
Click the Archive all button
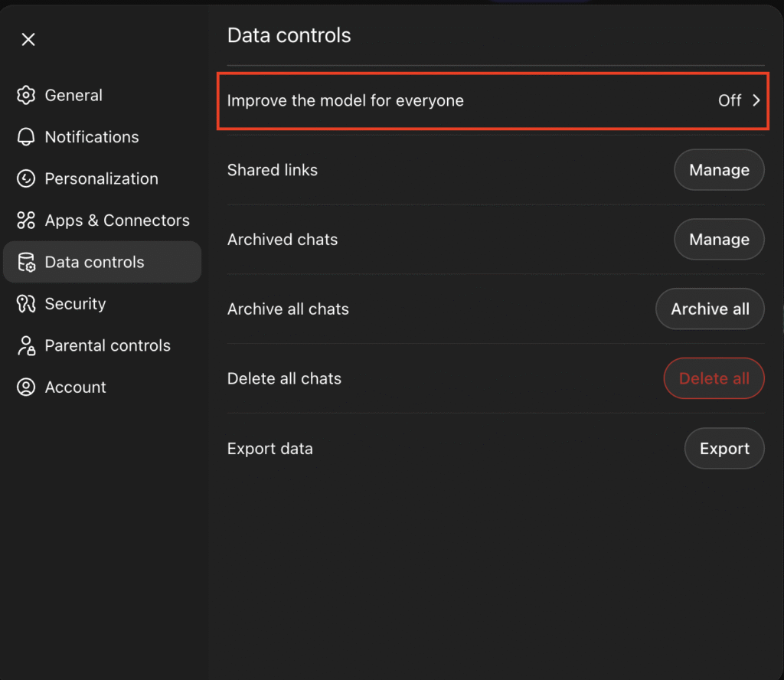click(x=709, y=309)
